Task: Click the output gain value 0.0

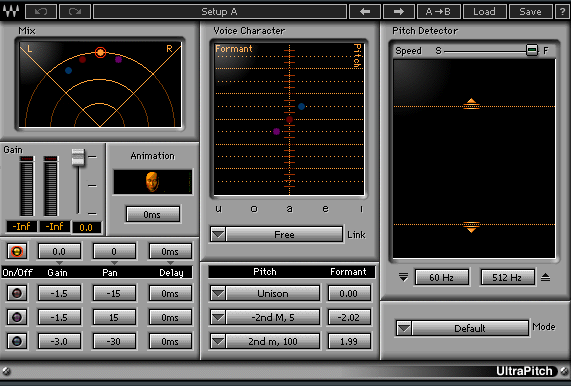Action: (x=86, y=227)
